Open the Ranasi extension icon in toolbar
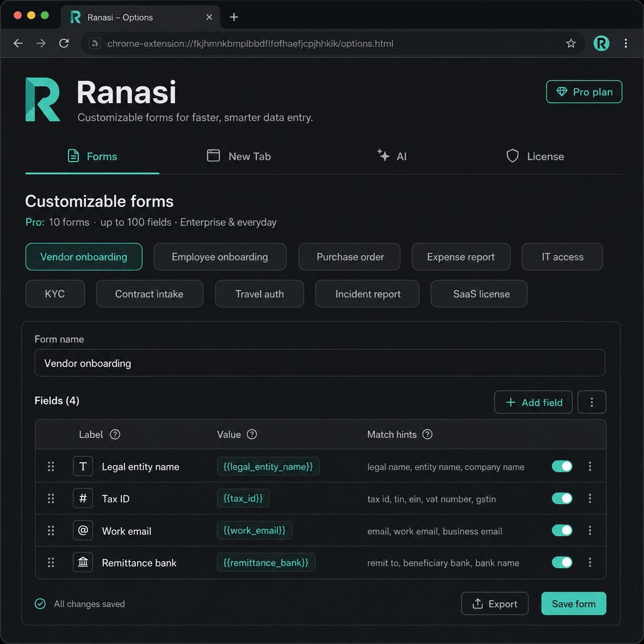Image resolution: width=644 pixels, height=644 pixels. click(x=601, y=43)
